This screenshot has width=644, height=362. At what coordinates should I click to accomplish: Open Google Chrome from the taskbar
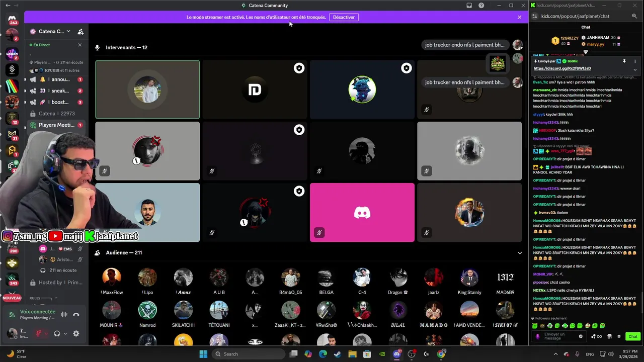(441, 354)
